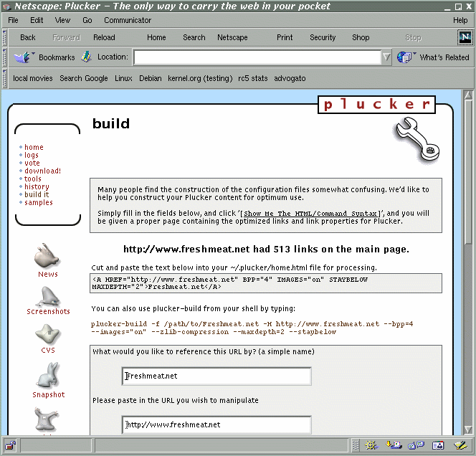Click the vertical scrollbar up arrow
The width and height of the screenshot is (476, 456).
click(468, 95)
